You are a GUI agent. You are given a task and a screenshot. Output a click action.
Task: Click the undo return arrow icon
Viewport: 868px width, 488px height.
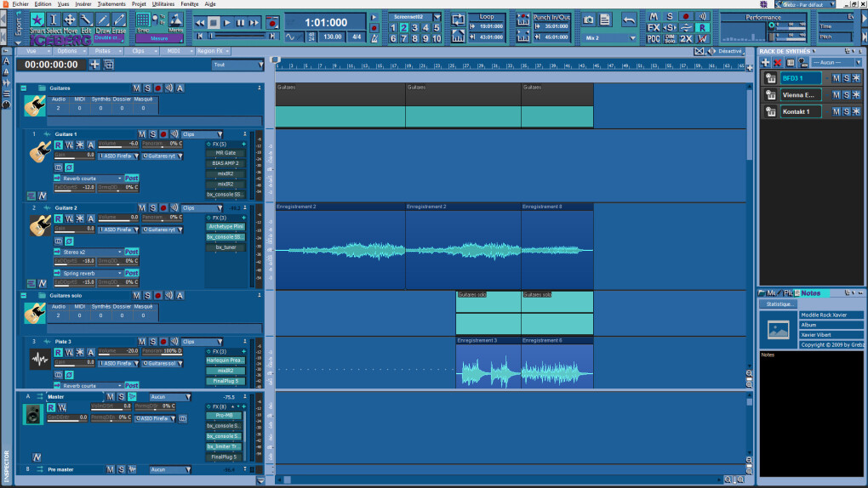pyautogui.click(x=629, y=20)
